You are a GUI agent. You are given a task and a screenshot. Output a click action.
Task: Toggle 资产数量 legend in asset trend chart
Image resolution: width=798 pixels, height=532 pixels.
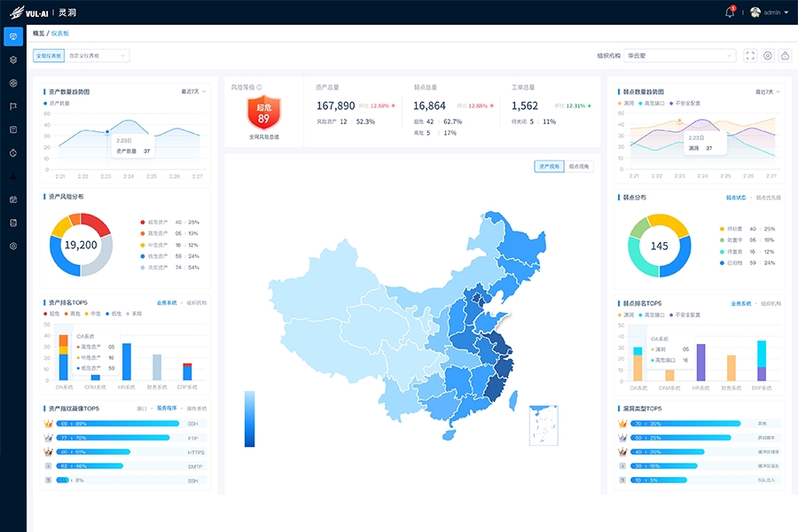57,104
